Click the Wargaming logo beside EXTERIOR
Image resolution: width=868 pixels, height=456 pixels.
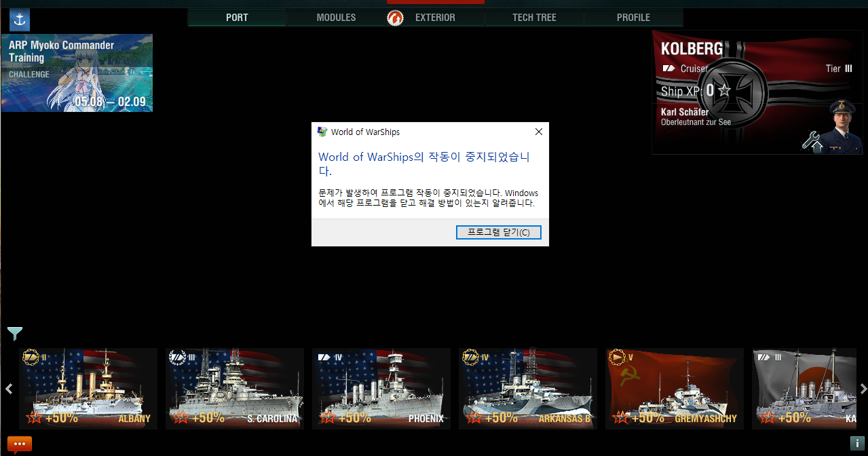(x=395, y=18)
